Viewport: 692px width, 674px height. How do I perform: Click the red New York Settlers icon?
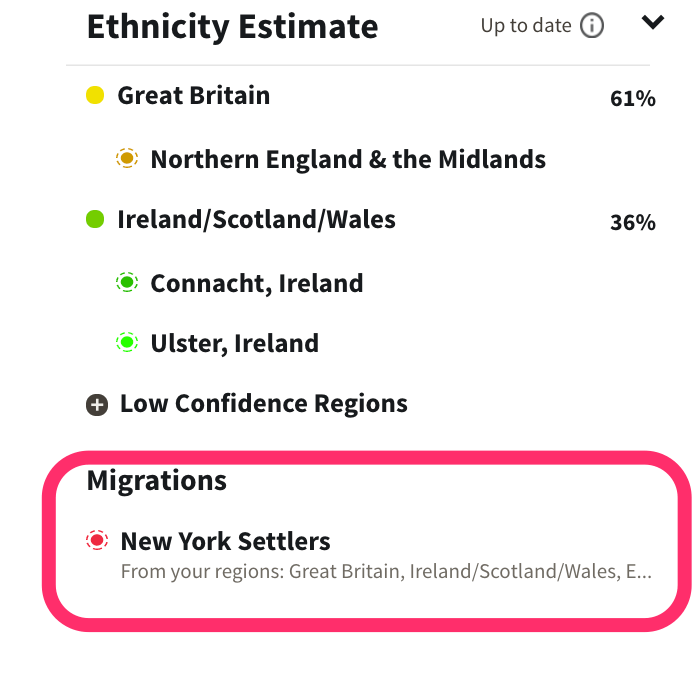[x=97, y=541]
